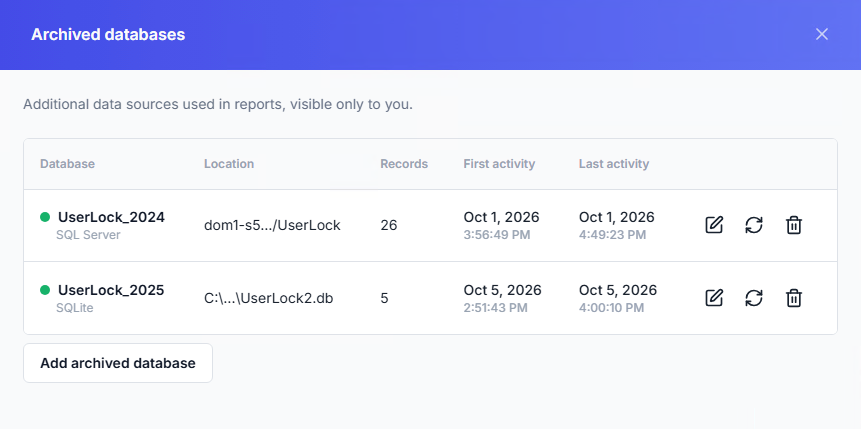Click the Location column header
The image size is (861, 429).
pos(229,164)
